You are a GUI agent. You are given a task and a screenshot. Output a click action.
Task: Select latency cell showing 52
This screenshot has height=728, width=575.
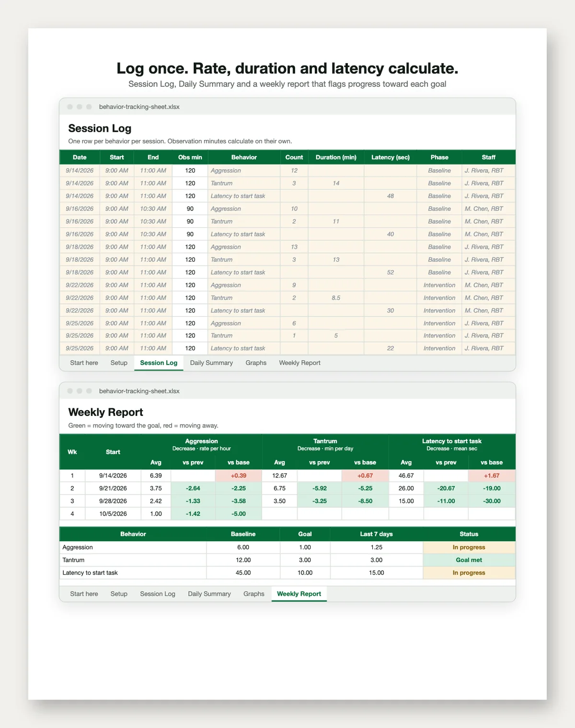coord(391,272)
